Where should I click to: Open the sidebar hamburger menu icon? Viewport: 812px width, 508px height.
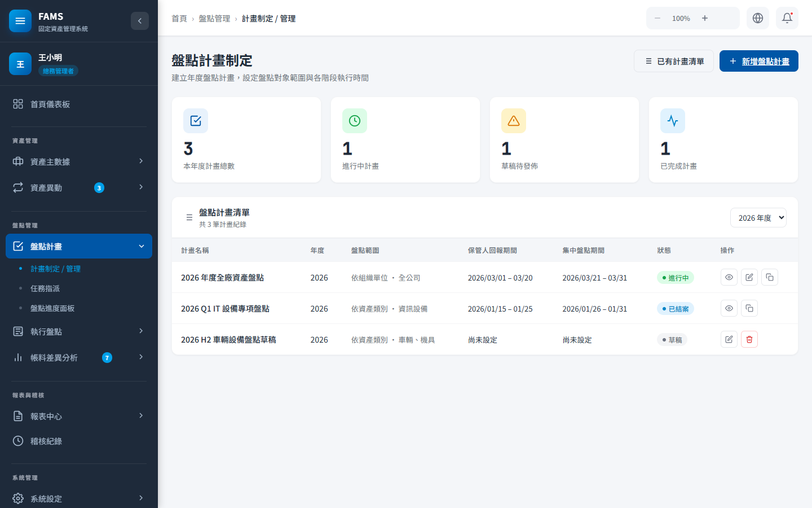20,20
